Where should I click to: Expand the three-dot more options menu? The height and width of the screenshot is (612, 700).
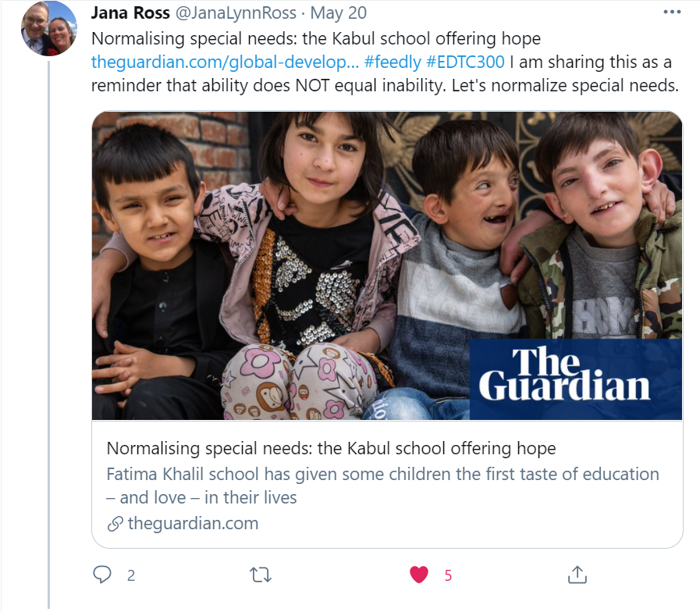(x=672, y=12)
